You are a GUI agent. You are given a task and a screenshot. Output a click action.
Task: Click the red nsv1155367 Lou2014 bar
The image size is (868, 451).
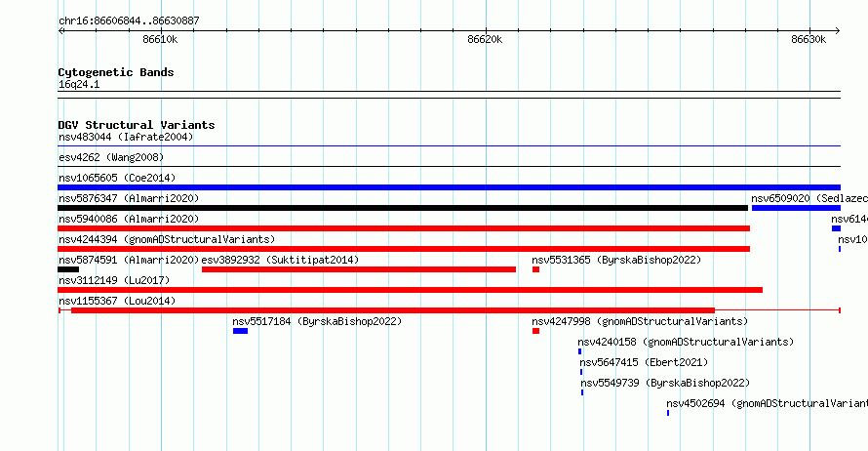pos(393,310)
